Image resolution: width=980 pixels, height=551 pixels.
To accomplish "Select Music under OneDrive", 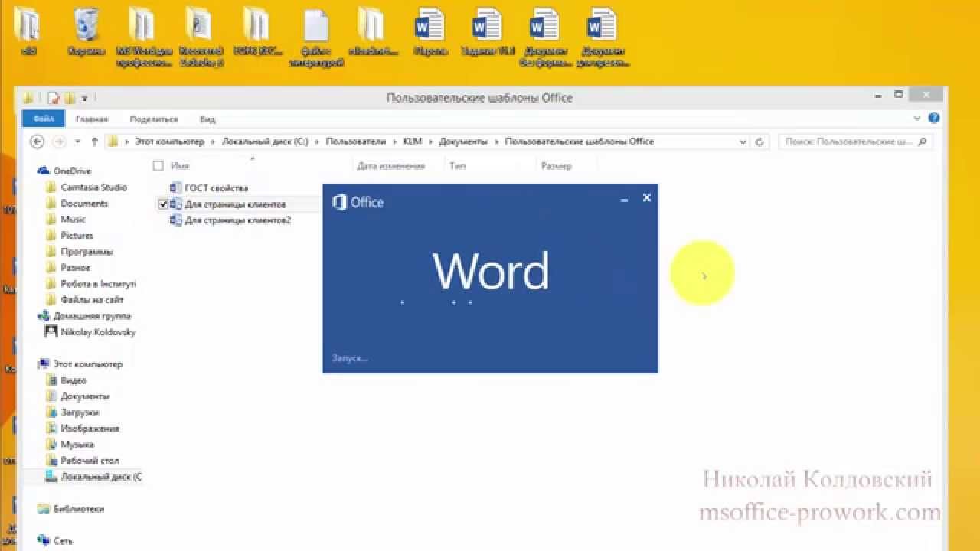I will click(73, 220).
